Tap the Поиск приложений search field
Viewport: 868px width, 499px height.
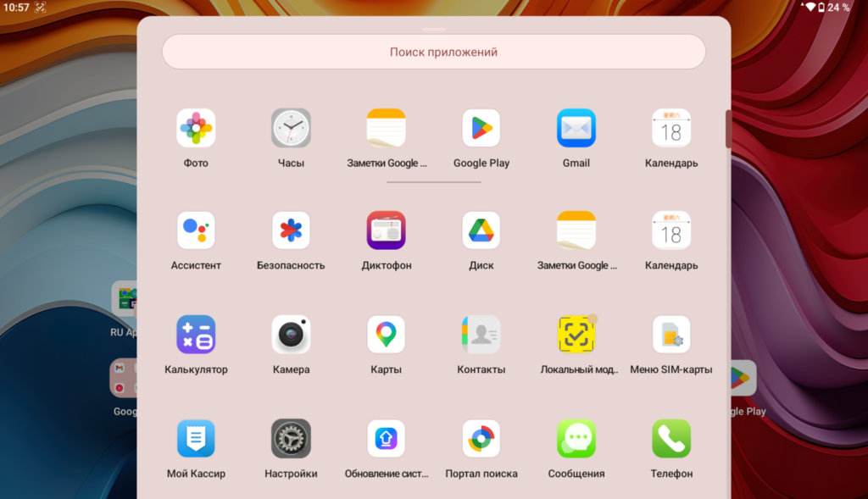(433, 52)
